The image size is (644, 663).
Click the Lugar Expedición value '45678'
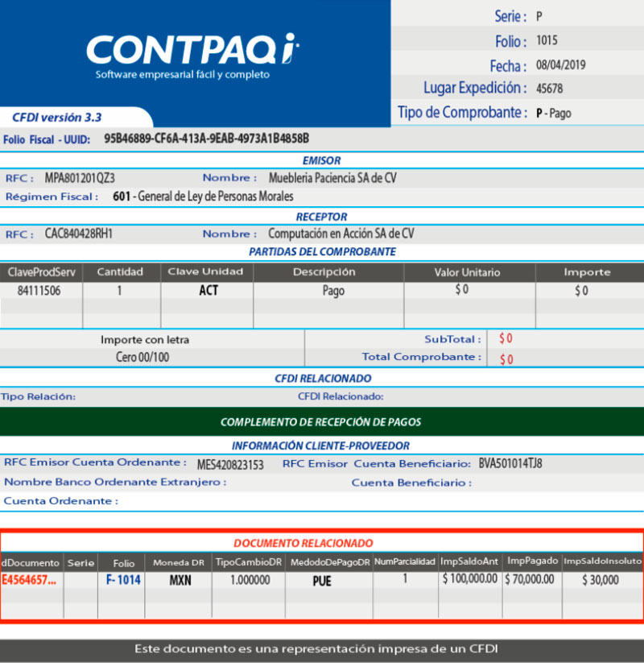549,89
